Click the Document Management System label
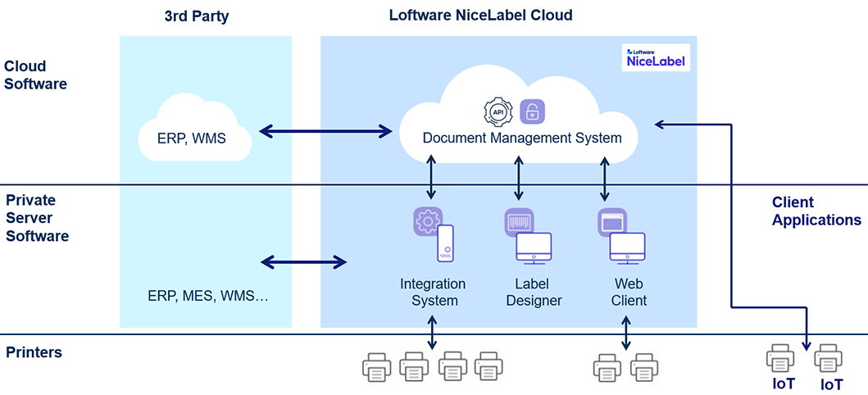Image resolution: width=868 pixels, height=395 pixels. pyautogui.click(x=522, y=137)
